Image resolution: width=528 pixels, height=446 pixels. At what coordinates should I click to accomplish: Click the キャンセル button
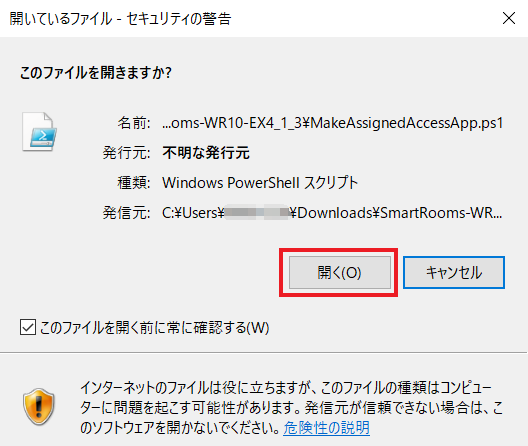click(454, 273)
